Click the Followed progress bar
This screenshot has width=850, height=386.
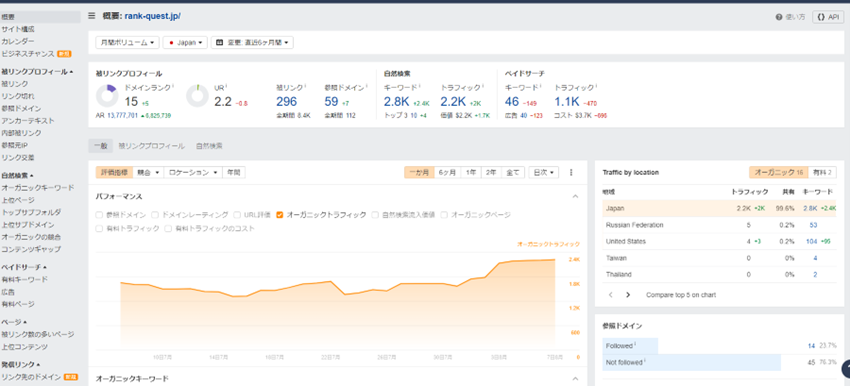click(x=630, y=345)
